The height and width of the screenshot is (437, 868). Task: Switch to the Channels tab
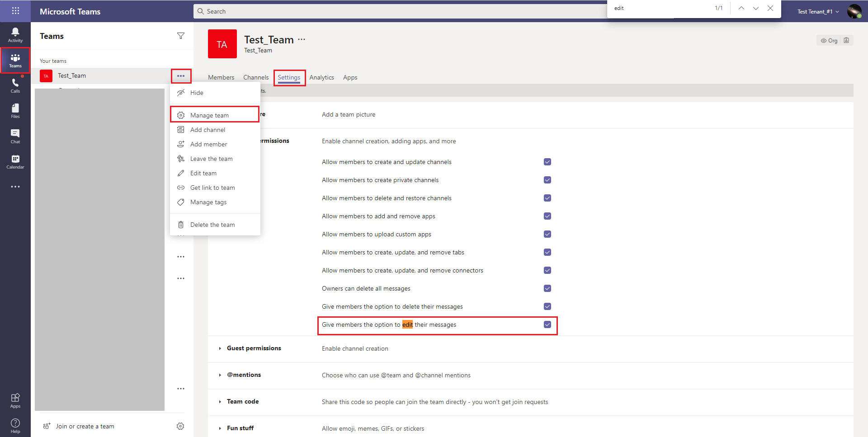point(256,77)
